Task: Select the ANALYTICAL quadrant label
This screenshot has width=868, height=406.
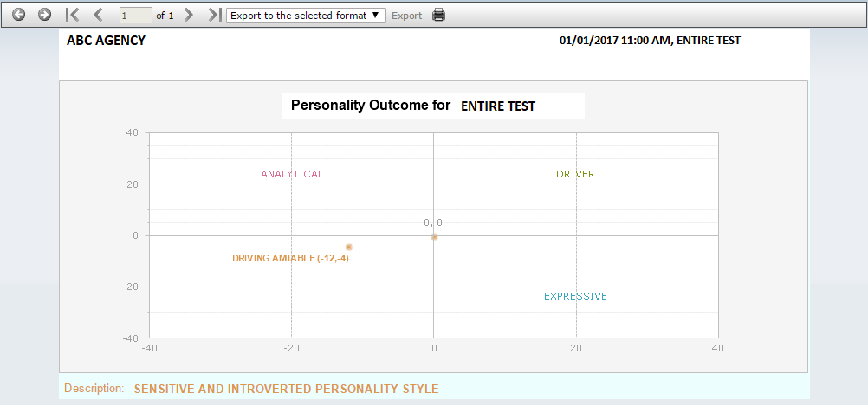Action: click(292, 174)
